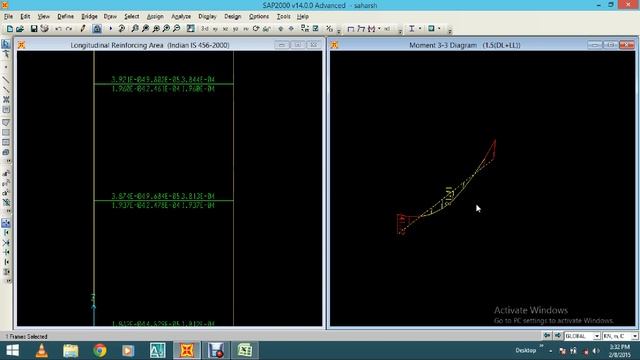Click the Open file icon in toolbar
This screenshot has height=360, width=640.
[20, 29]
